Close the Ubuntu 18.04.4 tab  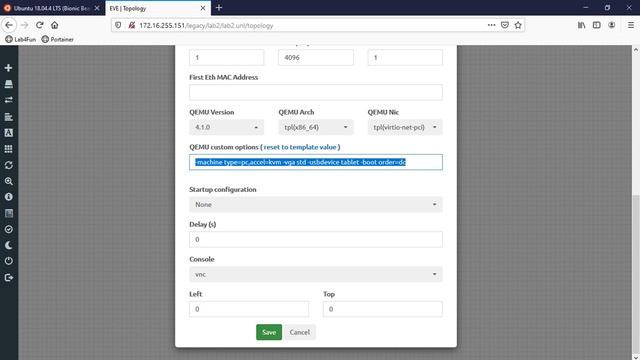click(x=97, y=8)
